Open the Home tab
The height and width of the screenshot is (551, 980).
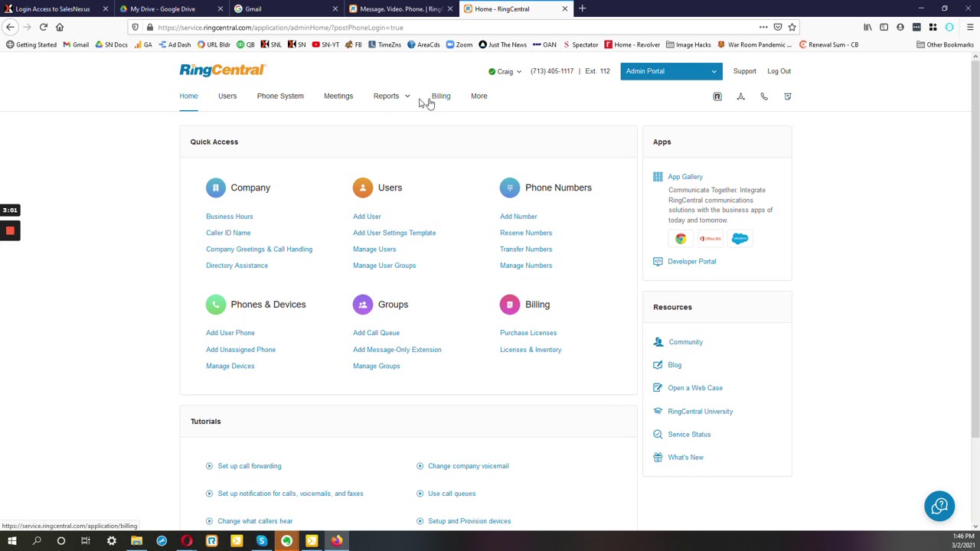click(x=188, y=96)
